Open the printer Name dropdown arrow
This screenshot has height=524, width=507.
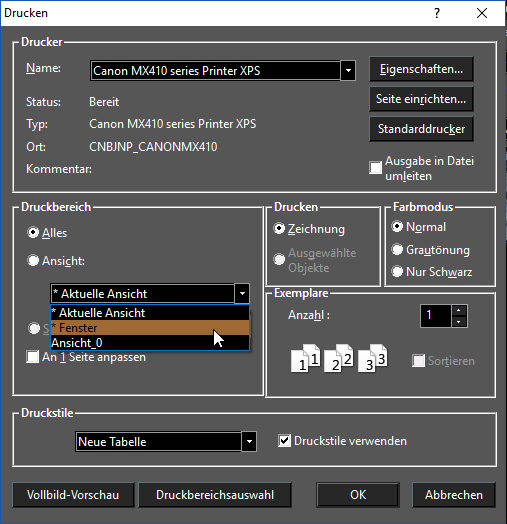pos(348,71)
